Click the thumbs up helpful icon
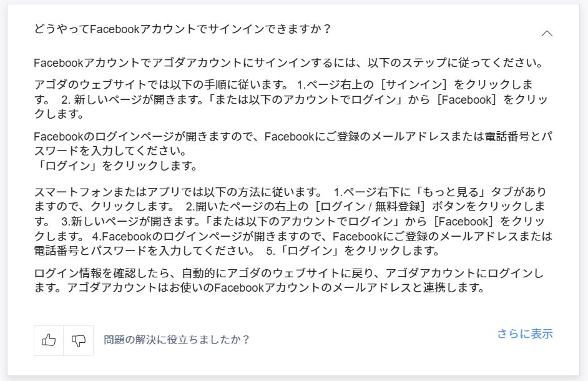Image resolution: width=588 pixels, height=381 pixels. click(x=49, y=340)
